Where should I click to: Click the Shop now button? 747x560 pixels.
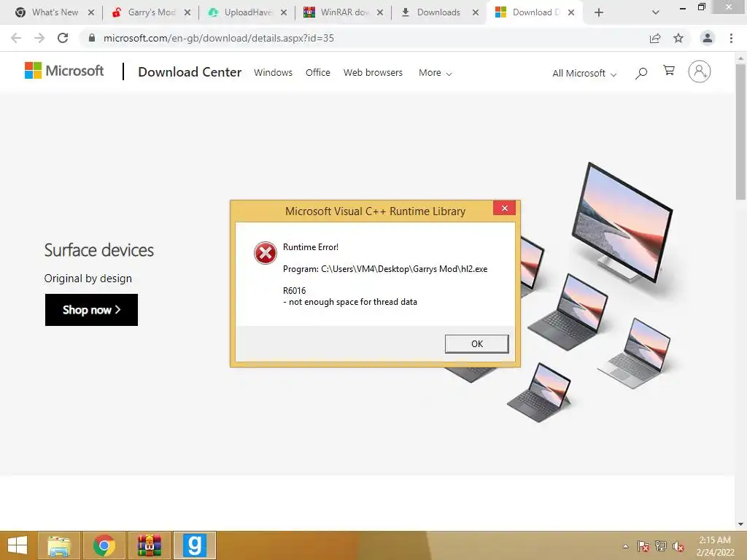[91, 310]
